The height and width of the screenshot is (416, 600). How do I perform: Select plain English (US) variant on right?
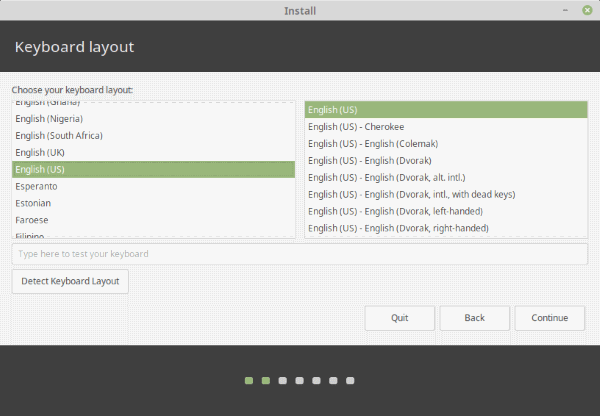point(446,110)
